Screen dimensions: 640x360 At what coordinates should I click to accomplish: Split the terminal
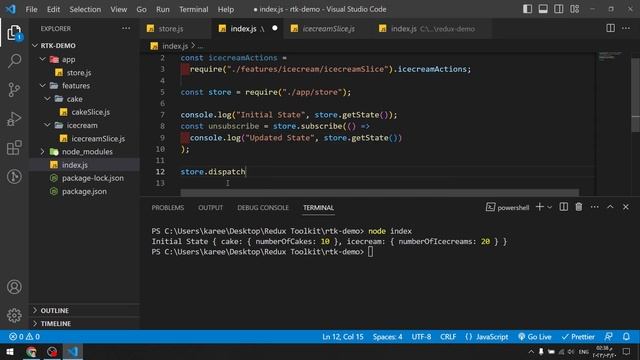(563, 207)
